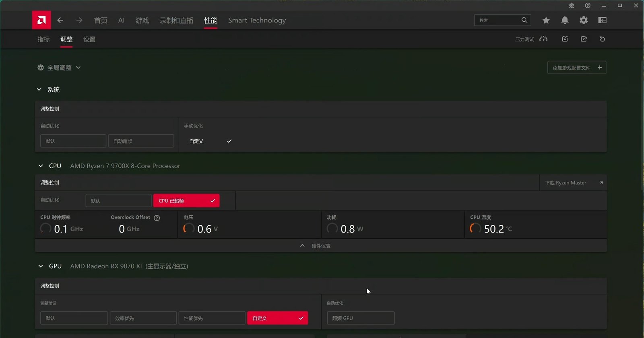Click the plus icon on 添加游戏配置文件
The width and height of the screenshot is (644, 338).
point(599,68)
